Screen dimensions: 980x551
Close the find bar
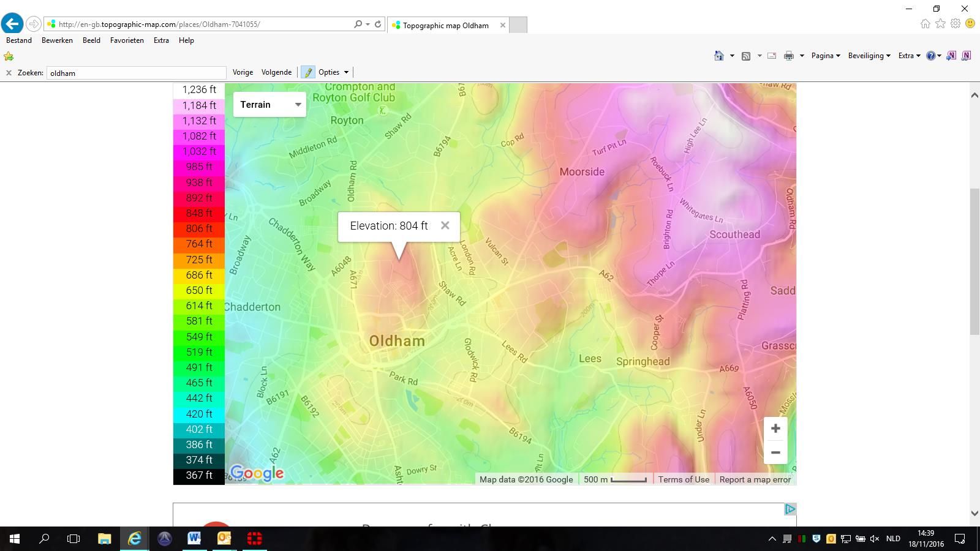coord(9,73)
